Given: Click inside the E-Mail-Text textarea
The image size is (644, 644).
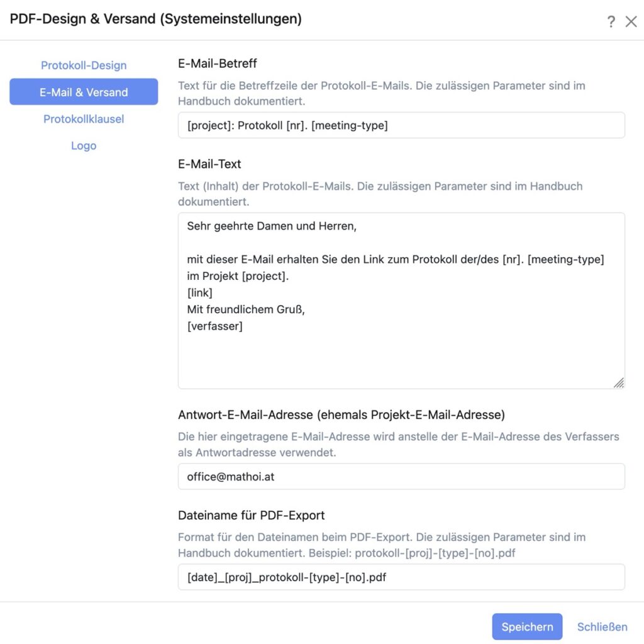Looking at the screenshot, I should pos(401,301).
